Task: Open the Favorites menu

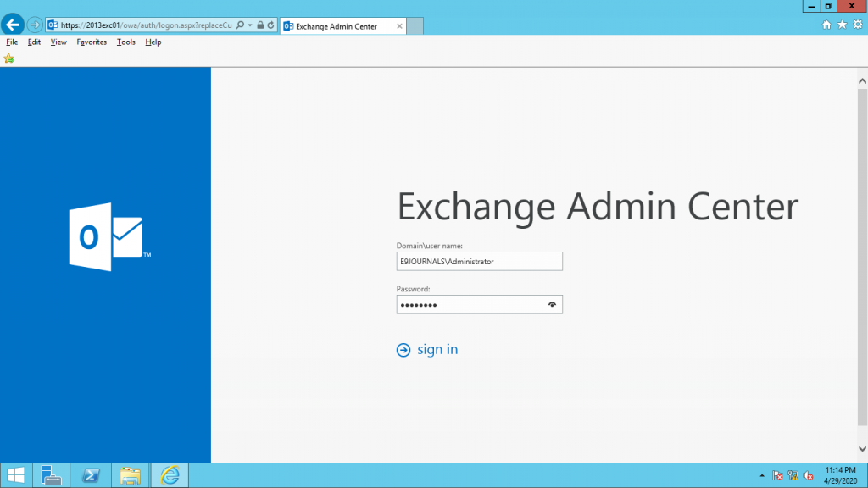Action: [x=92, y=42]
